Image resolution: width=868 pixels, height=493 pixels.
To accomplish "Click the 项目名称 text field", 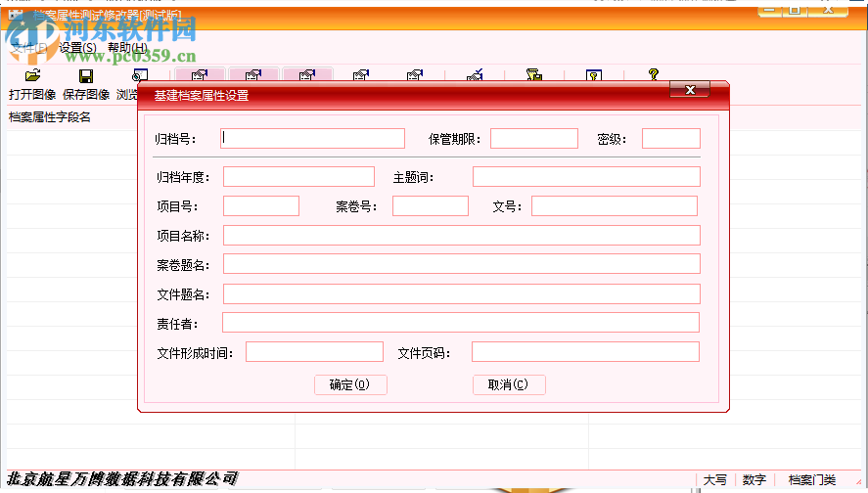I will 462,235.
